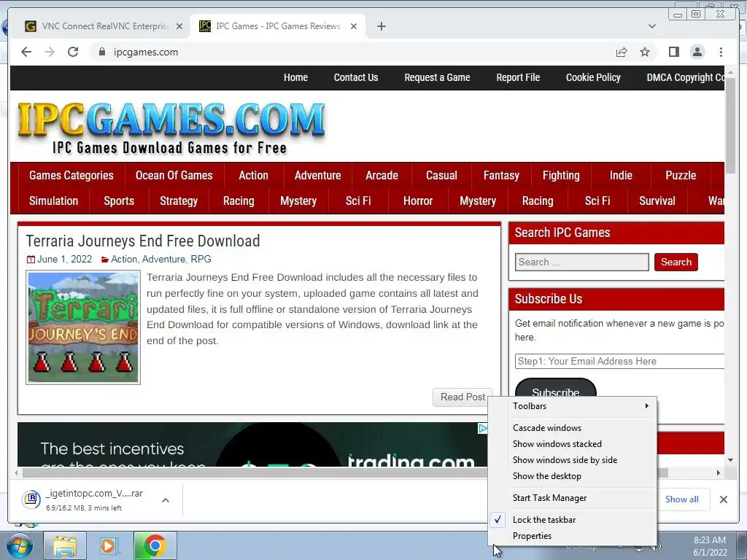This screenshot has height=560, width=747.
Task: Open the Sports category
Action: click(x=119, y=201)
